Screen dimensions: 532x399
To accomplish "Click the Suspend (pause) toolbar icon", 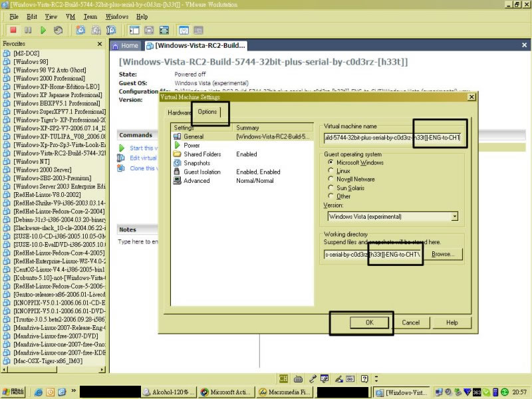I will 28,30.
